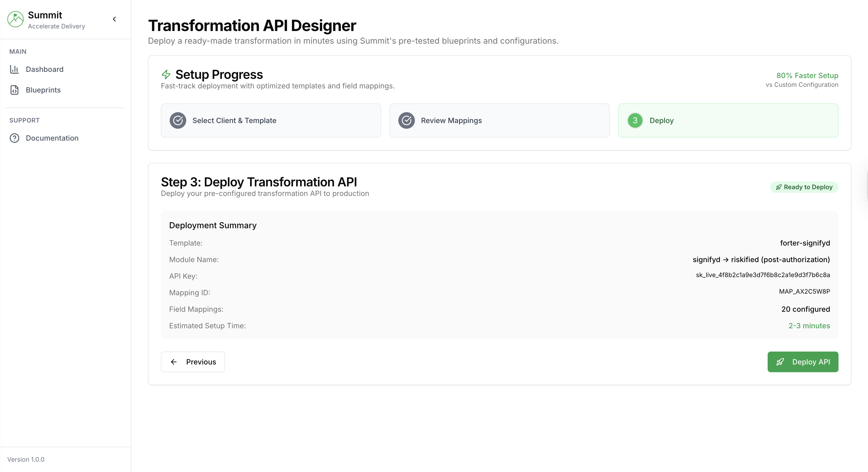Click the API Key value text
The image size is (868, 472).
(762, 275)
